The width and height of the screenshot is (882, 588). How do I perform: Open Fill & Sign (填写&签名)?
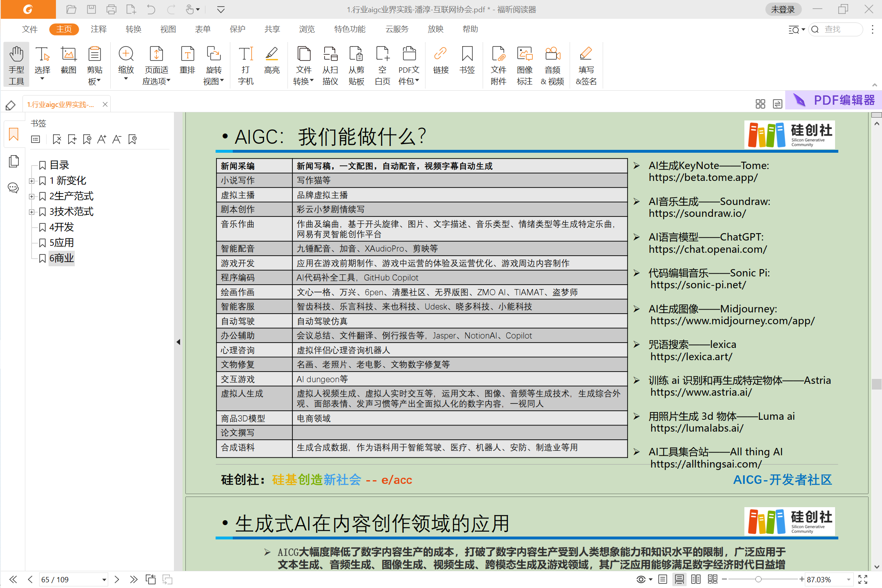pos(586,65)
